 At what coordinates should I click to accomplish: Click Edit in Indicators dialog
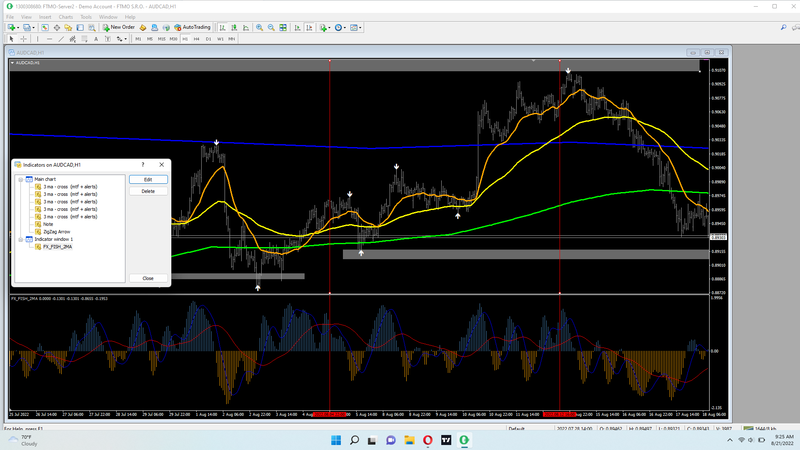(148, 180)
